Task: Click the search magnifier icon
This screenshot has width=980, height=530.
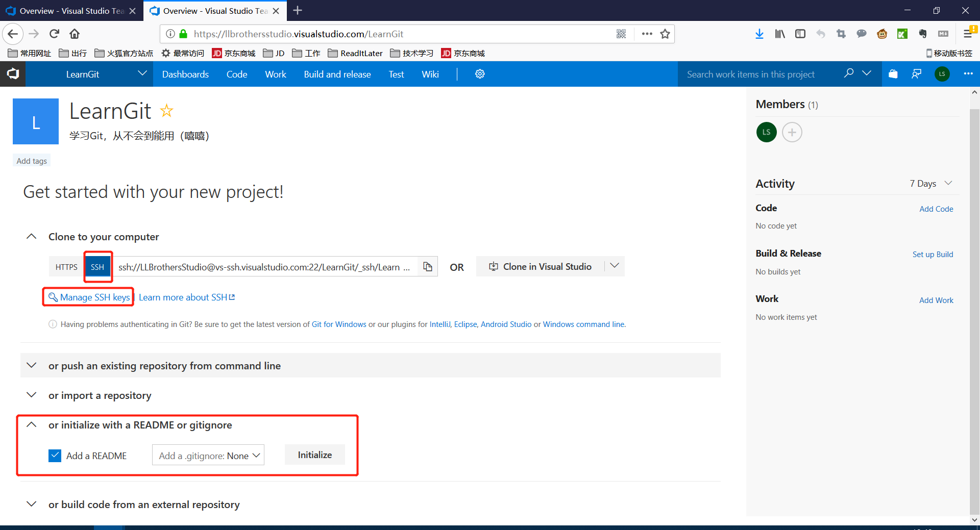Action: point(849,73)
